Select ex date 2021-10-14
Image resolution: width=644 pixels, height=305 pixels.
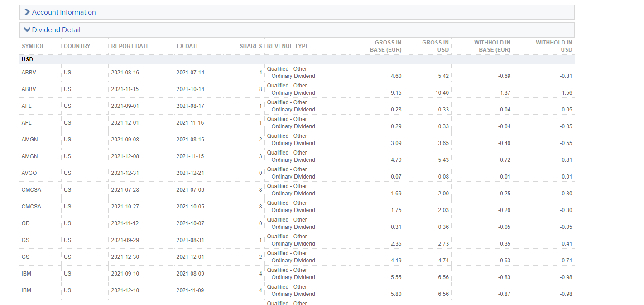[190, 89]
